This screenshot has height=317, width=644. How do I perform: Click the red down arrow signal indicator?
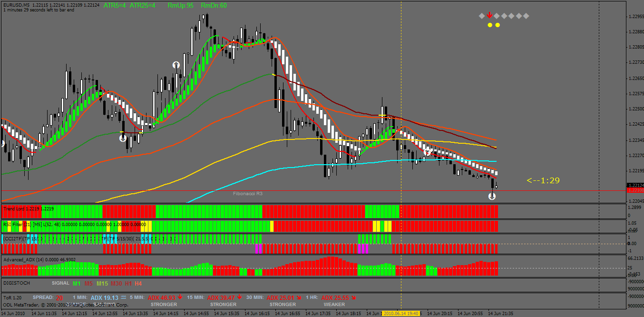click(489, 16)
